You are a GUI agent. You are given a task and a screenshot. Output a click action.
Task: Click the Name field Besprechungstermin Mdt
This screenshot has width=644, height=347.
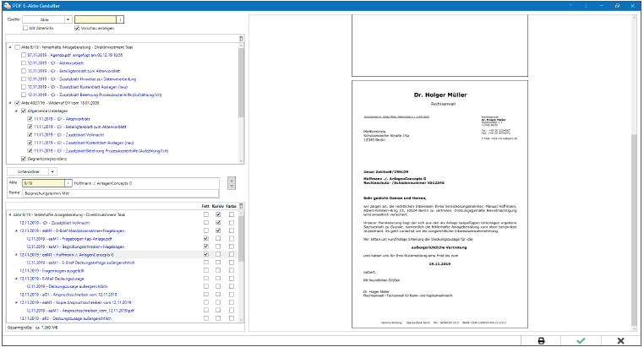tap(121, 193)
